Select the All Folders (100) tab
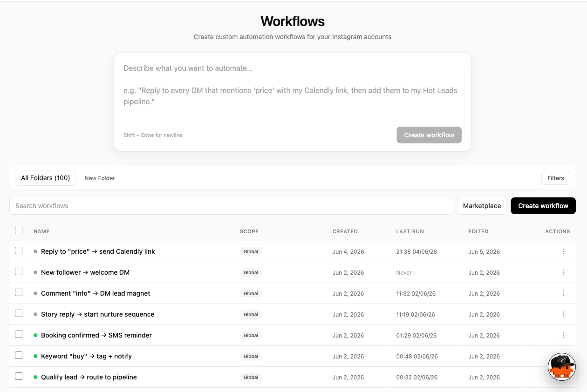 [46, 178]
